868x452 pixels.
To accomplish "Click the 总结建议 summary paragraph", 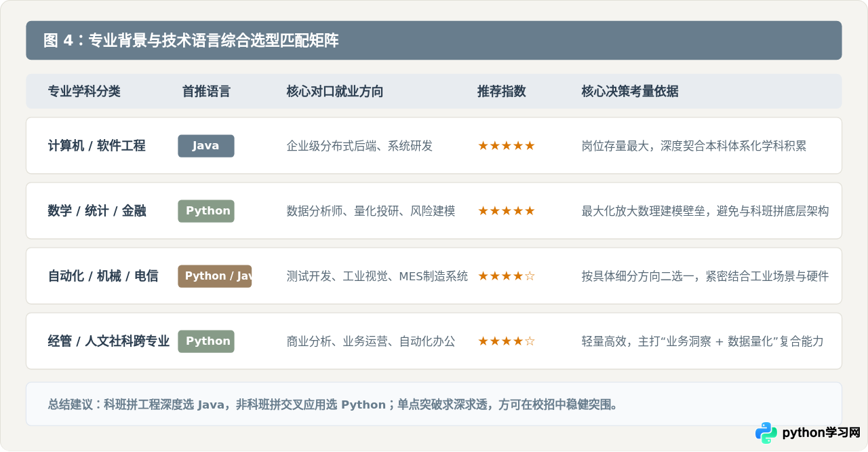I will tap(333, 404).
